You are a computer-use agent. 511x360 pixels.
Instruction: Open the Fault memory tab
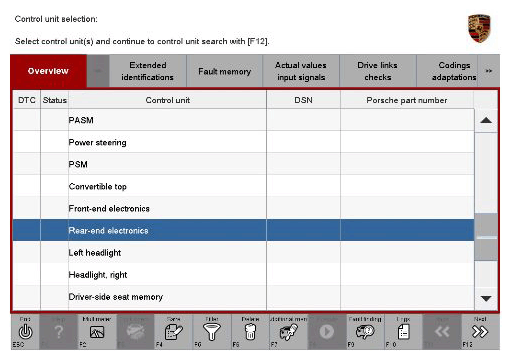tap(225, 71)
